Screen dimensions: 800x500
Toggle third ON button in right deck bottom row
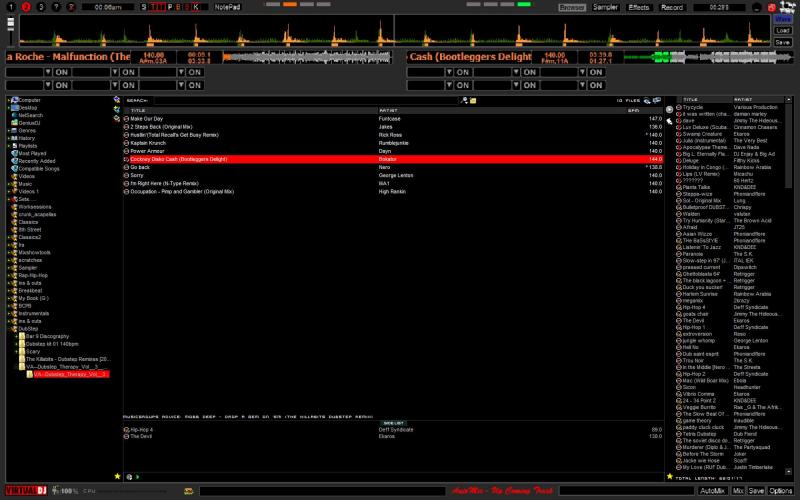coord(596,85)
